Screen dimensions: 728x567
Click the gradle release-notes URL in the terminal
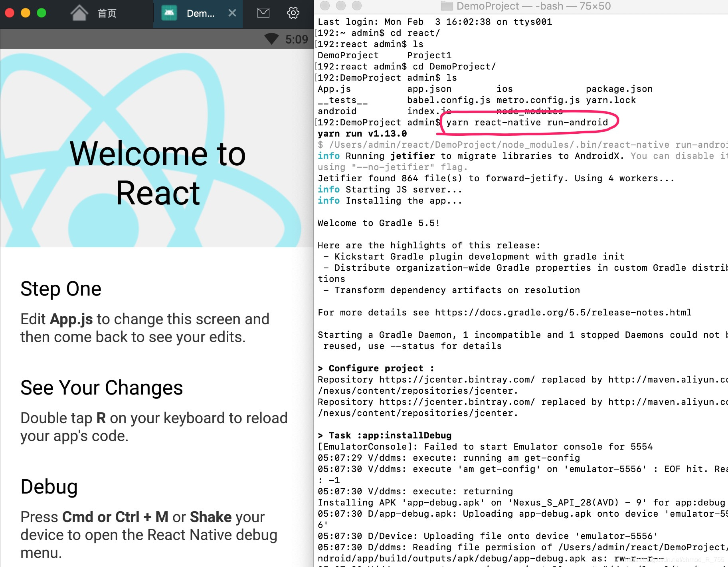(563, 313)
